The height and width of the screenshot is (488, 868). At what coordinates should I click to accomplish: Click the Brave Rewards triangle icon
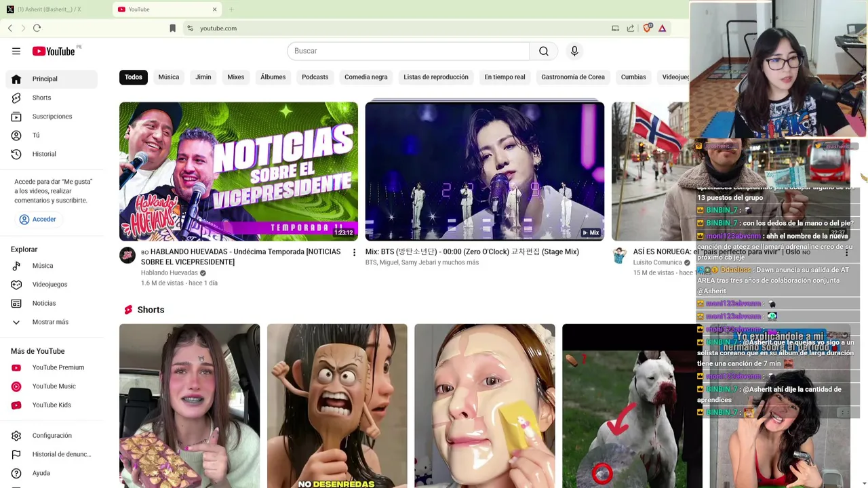662,28
